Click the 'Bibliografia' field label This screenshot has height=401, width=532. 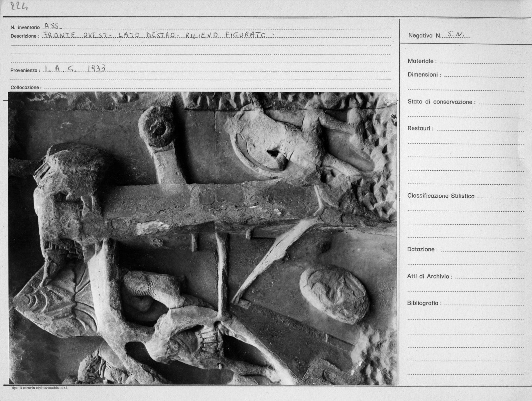pos(425,303)
